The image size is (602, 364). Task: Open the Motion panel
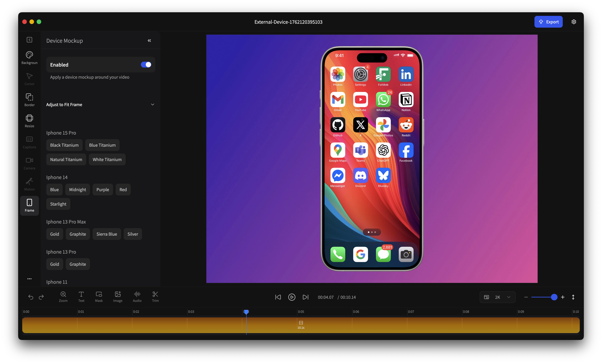[x=29, y=184]
